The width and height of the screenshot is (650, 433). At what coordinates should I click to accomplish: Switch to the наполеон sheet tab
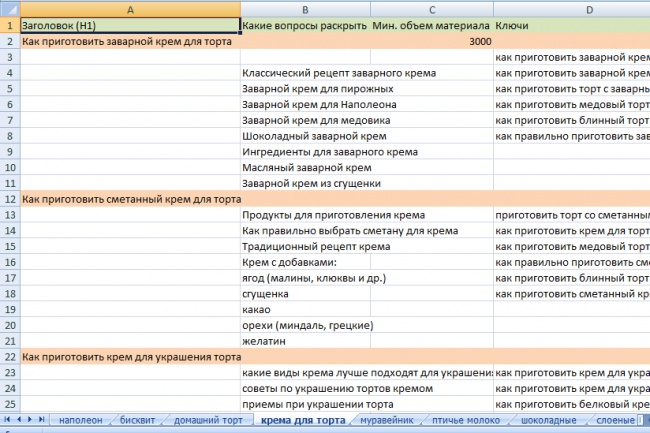coord(80,420)
